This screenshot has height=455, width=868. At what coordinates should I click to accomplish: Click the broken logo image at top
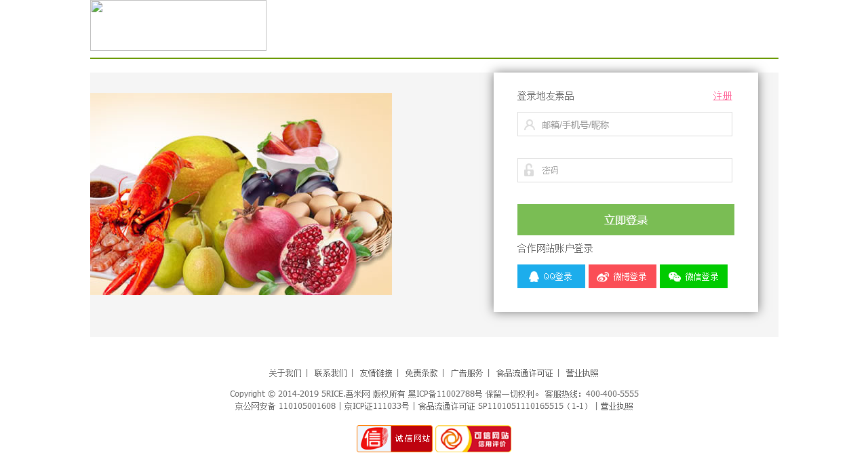(x=178, y=25)
